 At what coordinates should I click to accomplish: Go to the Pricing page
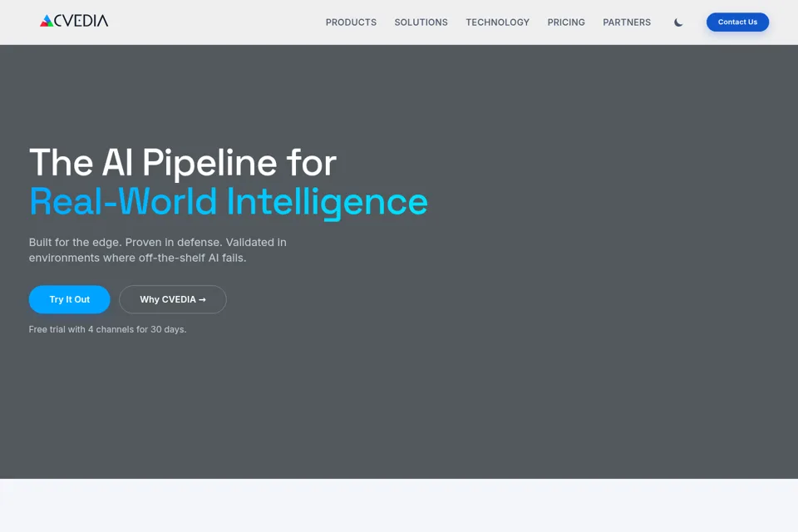[566, 22]
